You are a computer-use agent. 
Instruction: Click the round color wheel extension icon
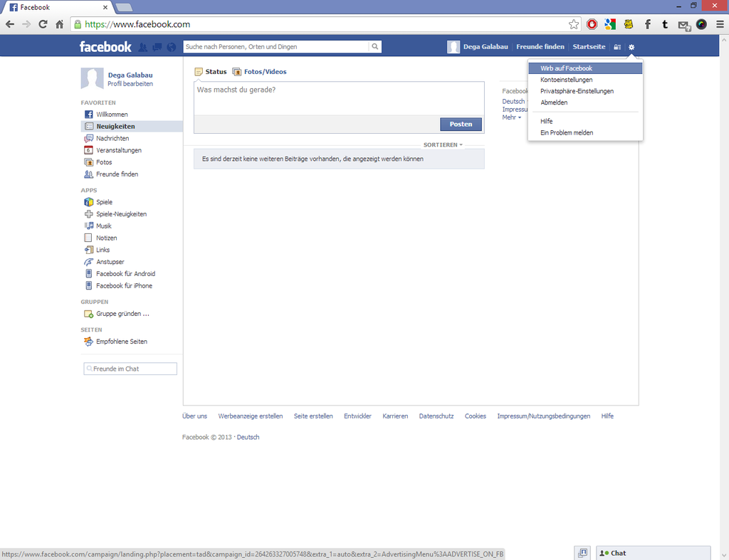701,24
